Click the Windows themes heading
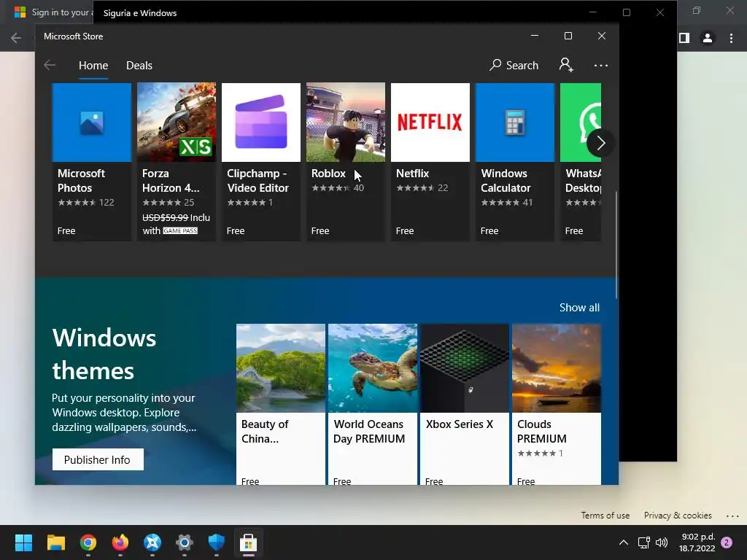Image resolution: width=747 pixels, height=560 pixels. click(x=104, y=354)
